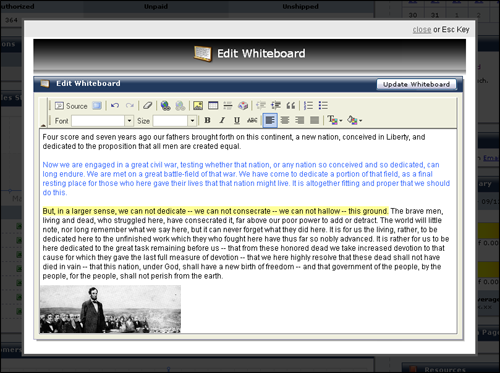500x373 pixels.
Task: Insert a table into the whiteboard
Action: 213,106
